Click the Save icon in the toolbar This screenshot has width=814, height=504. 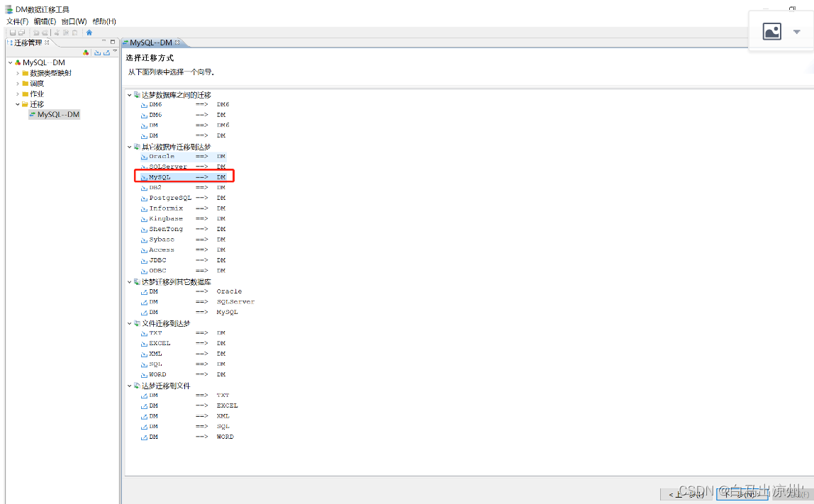coord(12,33)
